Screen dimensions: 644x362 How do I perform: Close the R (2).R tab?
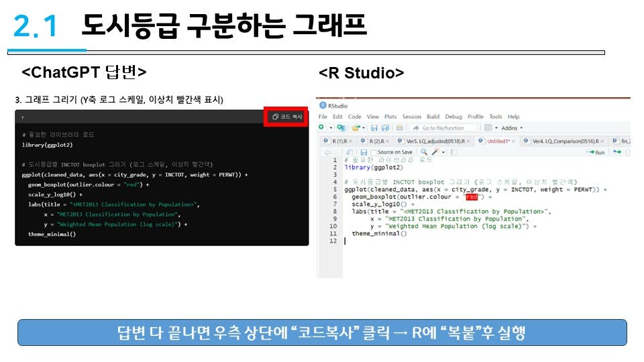coord(388,141)
